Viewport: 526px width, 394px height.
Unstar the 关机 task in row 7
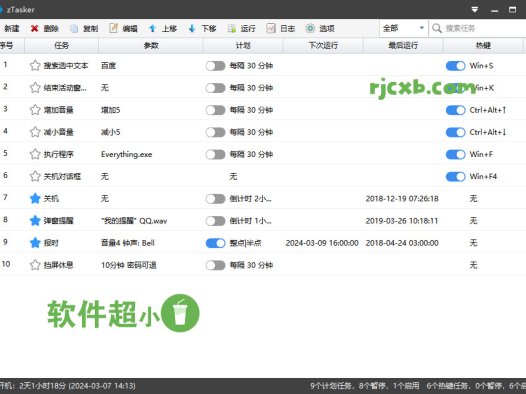35,199
